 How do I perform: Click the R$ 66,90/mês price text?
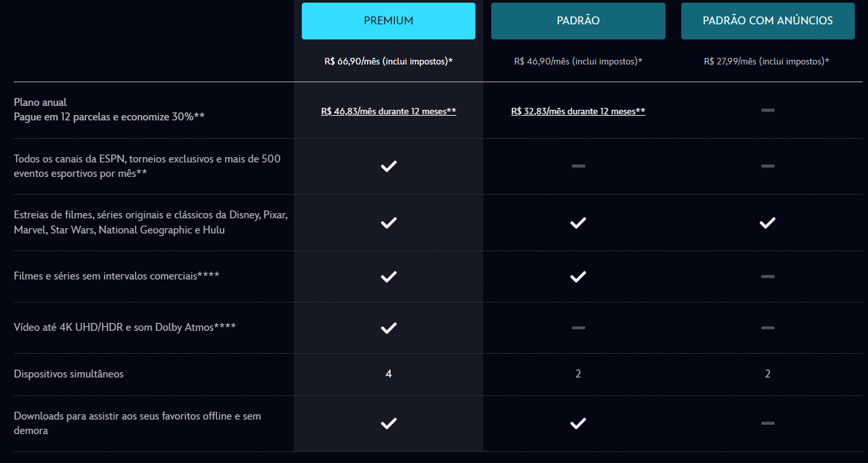click(x=388, y=61)
